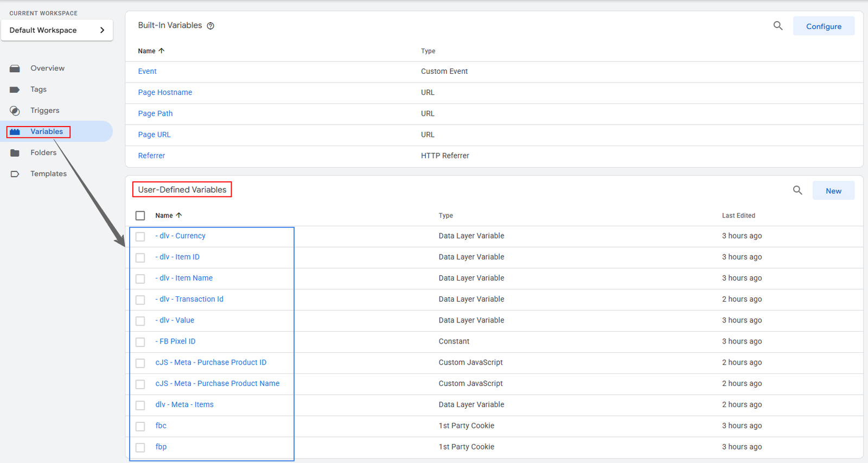
Task: Open dlv - Currency variable
Action: 180,236
